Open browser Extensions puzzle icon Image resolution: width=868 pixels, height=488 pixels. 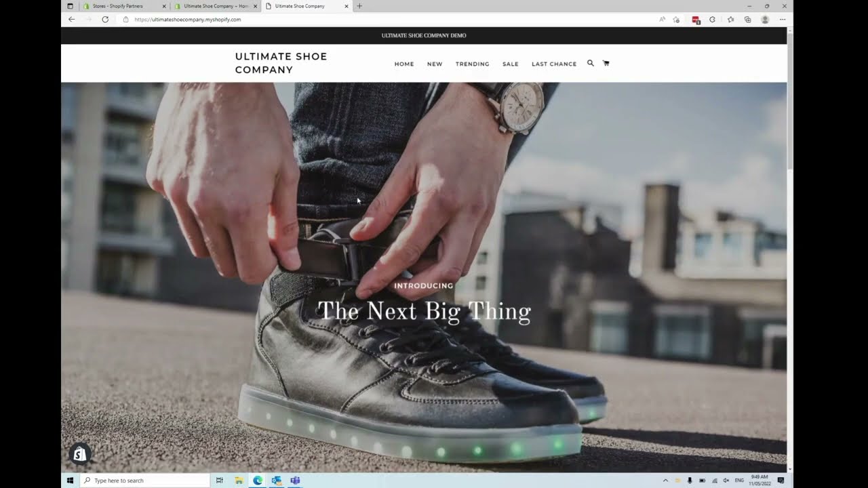pos(712,20)
